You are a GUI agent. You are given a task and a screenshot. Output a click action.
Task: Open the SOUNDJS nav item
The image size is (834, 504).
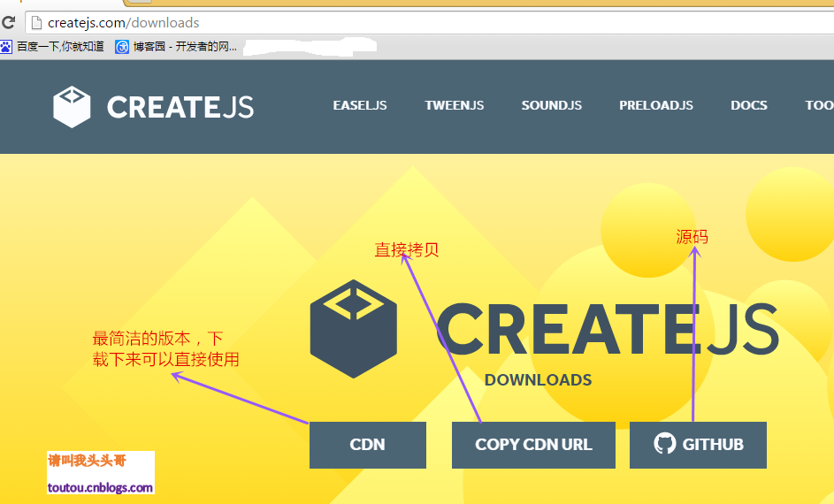pyautogui.click(x=552, y=105)
